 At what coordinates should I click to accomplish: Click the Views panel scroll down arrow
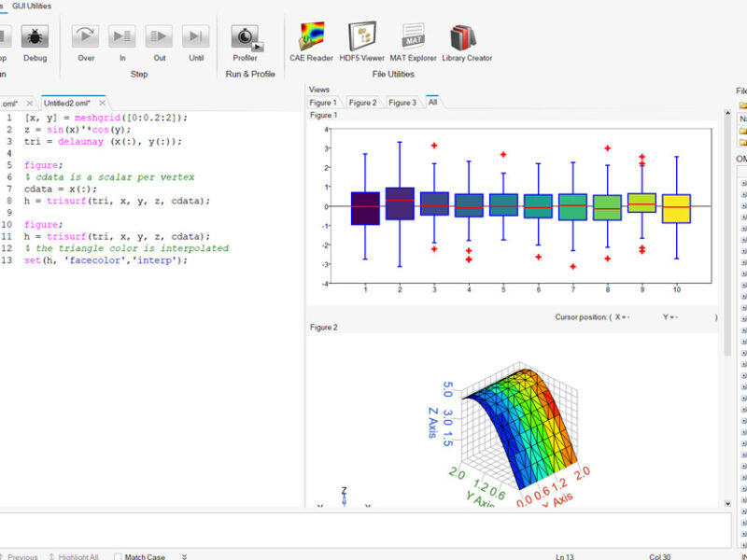coord(727,503)
